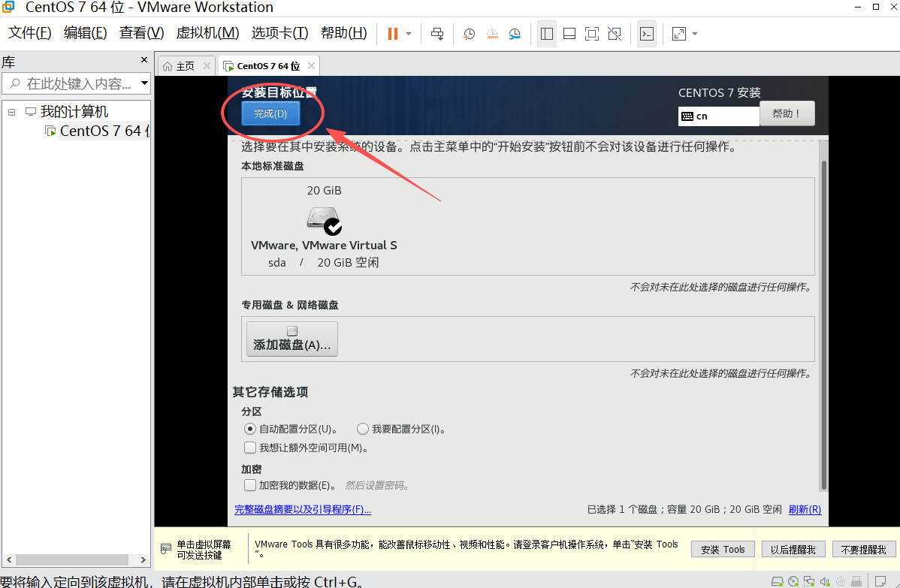This screenshot has height=588, width=900.
Task: Toggle the library sidebar view icon
Action: tap(547, 34)
